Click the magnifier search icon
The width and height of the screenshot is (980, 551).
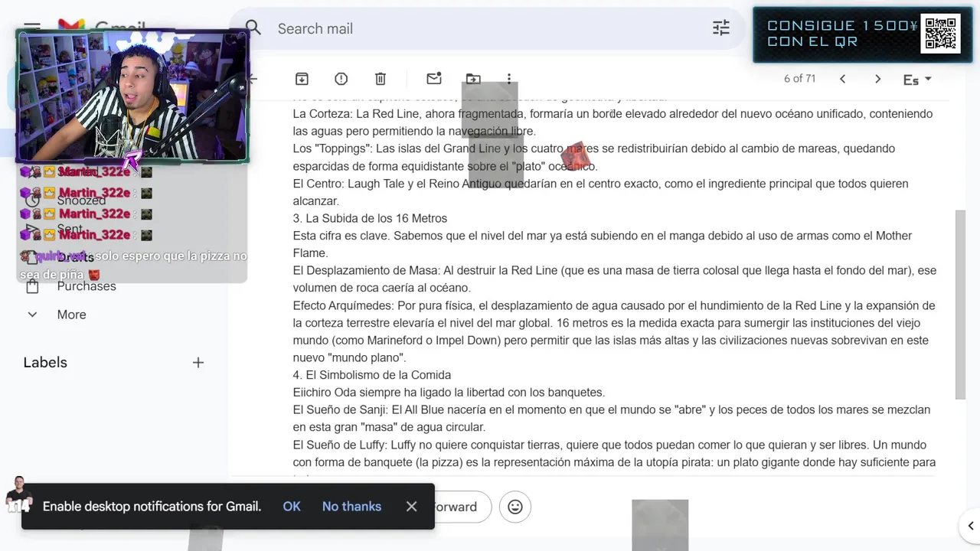253,28
